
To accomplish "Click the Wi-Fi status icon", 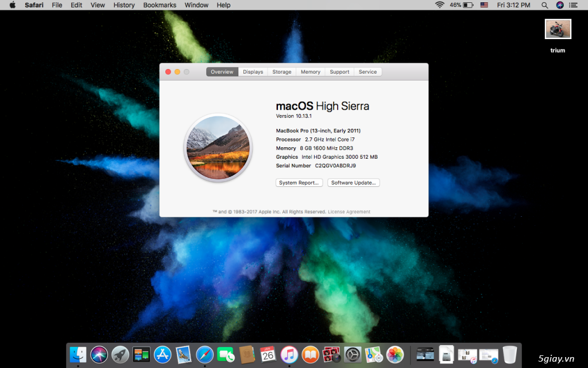I will click(x=439, y=5).
